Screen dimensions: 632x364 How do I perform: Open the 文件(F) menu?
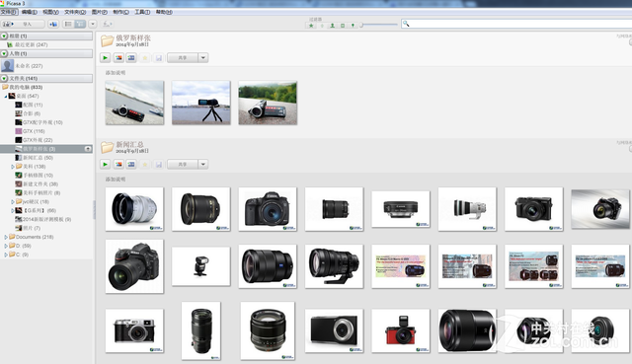[9, 12]
